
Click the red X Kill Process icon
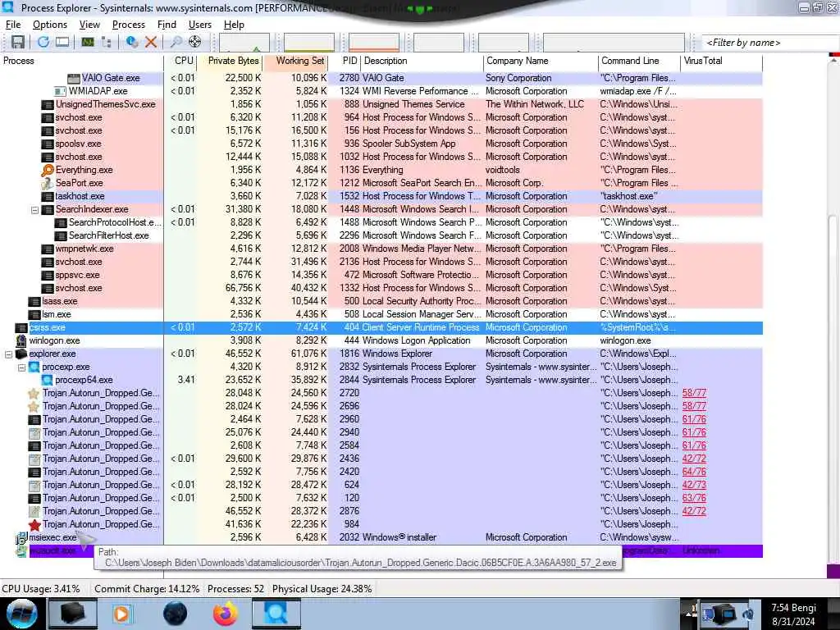[x=151, y=42]
